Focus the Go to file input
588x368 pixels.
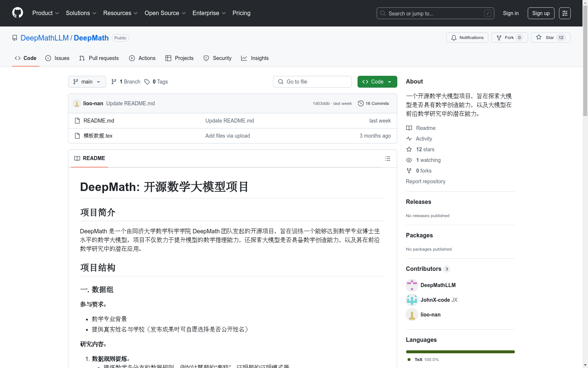tap(312, 82)
